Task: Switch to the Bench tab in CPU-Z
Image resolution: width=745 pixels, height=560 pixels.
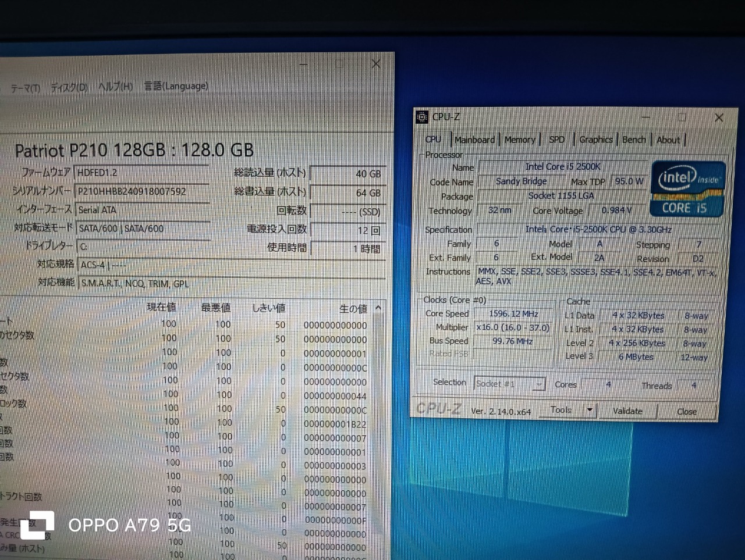Action: coord(634,140)
